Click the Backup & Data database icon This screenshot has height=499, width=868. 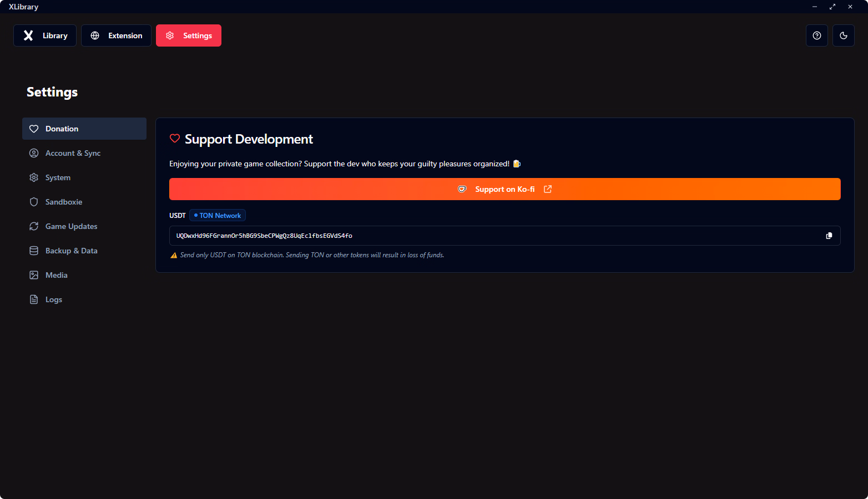(34, 251)
